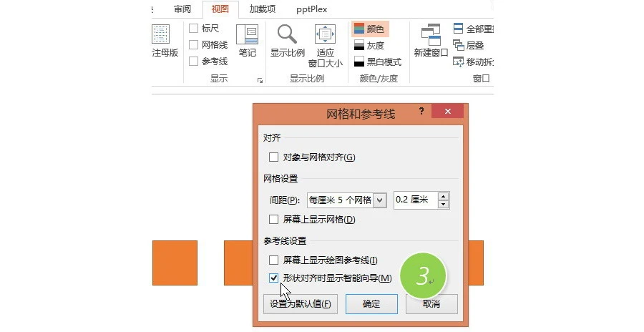Select the leftmost orange square on slide
Image resolution: width=644 pixels, height=332 pixels.
point(175,263)
